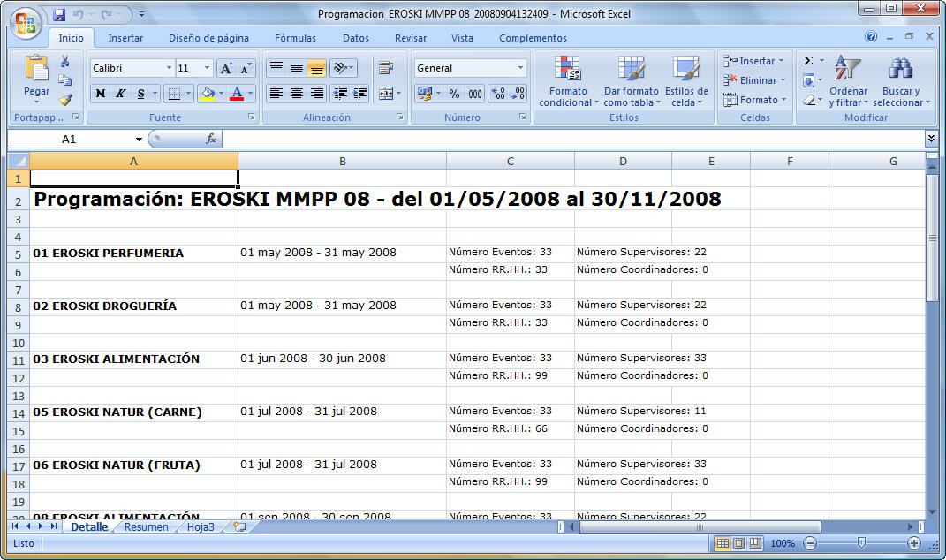This screenshot has width=946, height=560.
Task: Click the zoom slider handle
Action: [861, 543]
